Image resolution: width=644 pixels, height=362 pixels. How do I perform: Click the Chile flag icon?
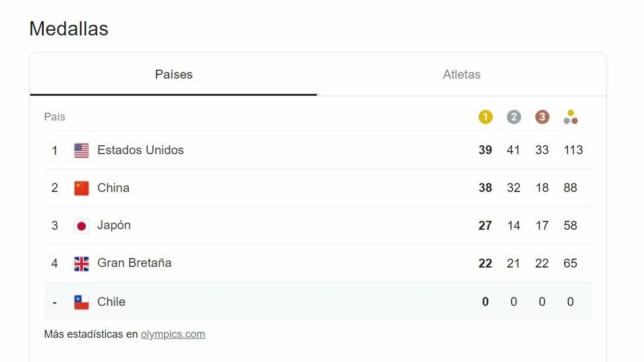pyautogui.click(x=82, y=302)
